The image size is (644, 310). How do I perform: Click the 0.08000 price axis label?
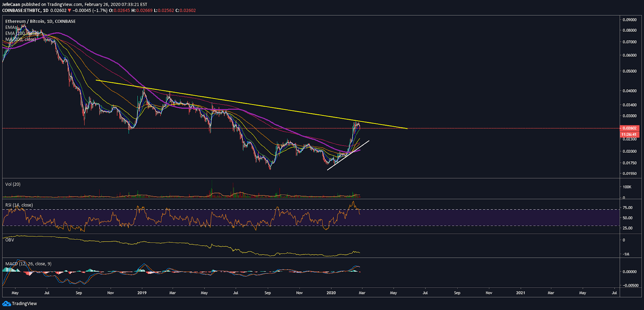pyautogui.click(x=630, y=30)
